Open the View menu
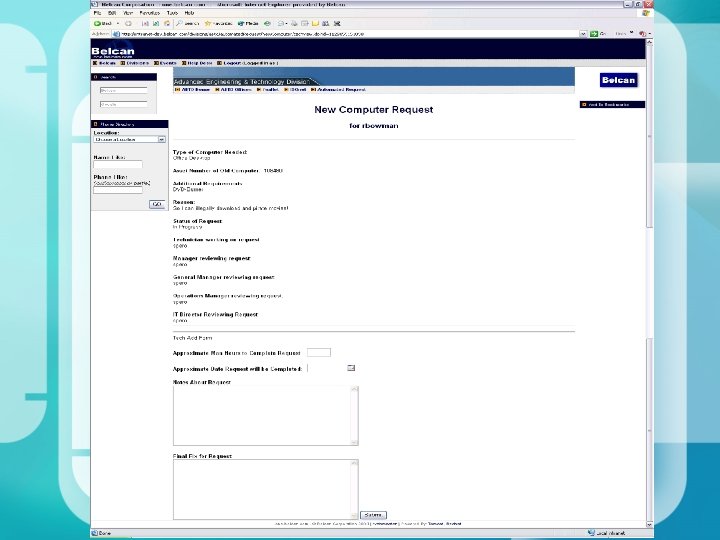 [128, 13]
